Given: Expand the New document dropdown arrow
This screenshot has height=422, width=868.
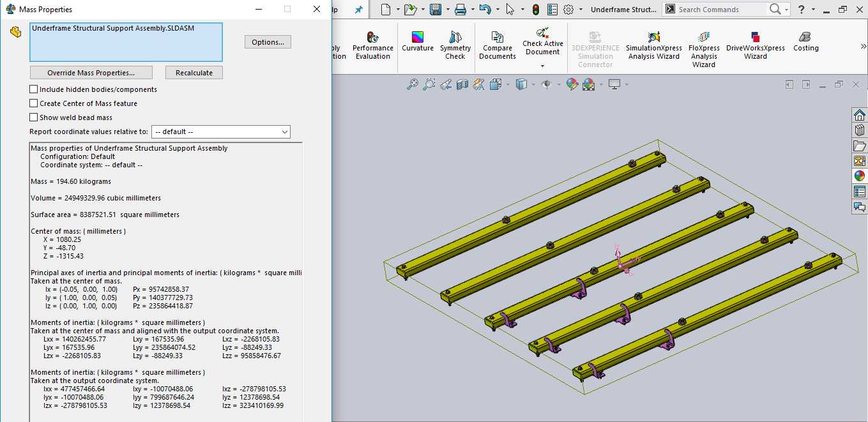Looking at the screenshot, I should [x=397, y=10].
